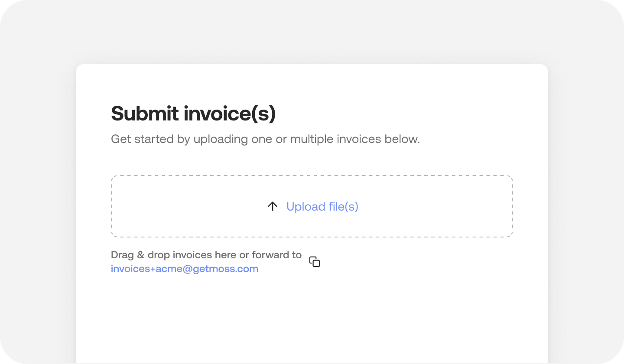Trigger the file picker via Upload file(s)
The image size is (624, 364).
tap(322, 206)
